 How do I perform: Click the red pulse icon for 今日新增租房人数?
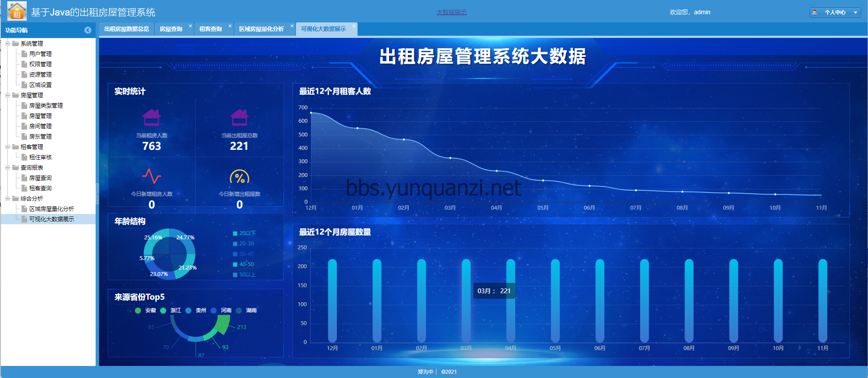tap(152, 176)
